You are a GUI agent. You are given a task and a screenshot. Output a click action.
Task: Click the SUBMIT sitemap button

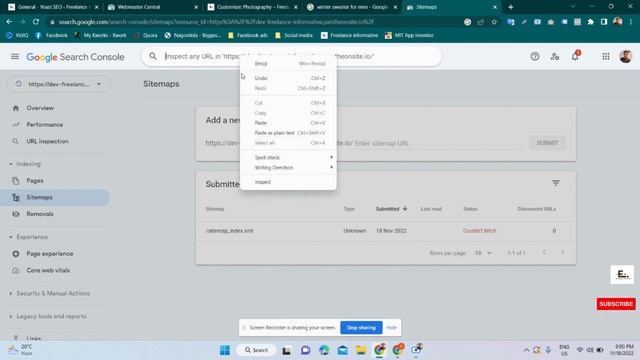[547, 143]
